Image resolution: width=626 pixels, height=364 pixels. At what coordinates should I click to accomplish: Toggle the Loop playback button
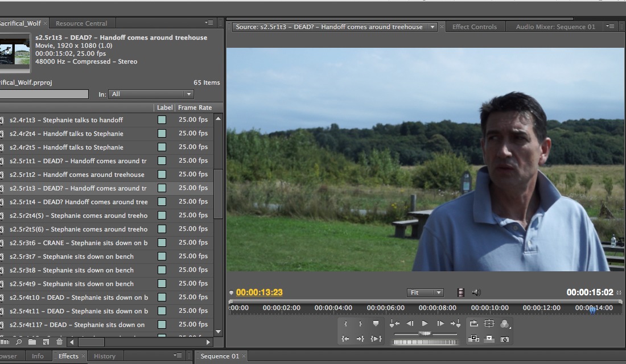tap(473, 324)
